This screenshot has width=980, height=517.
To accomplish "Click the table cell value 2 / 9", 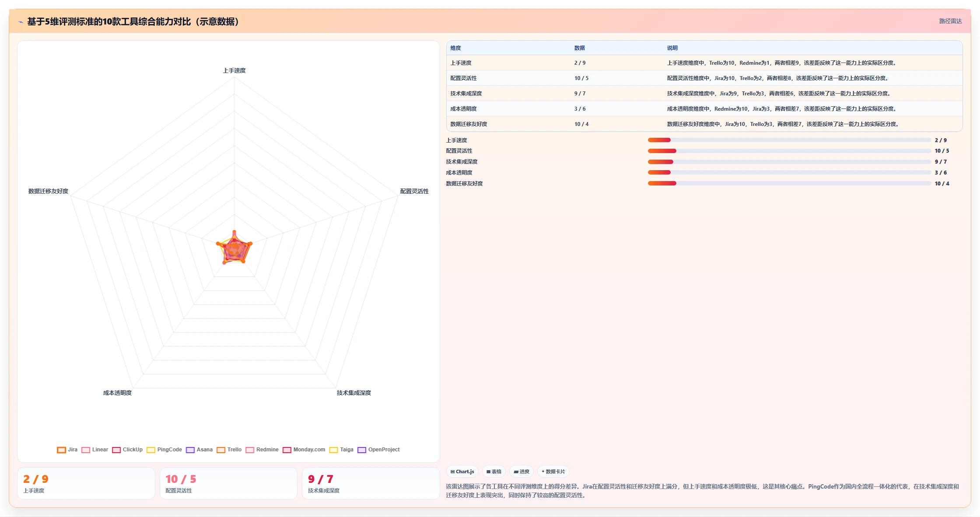I will point(580,63).
